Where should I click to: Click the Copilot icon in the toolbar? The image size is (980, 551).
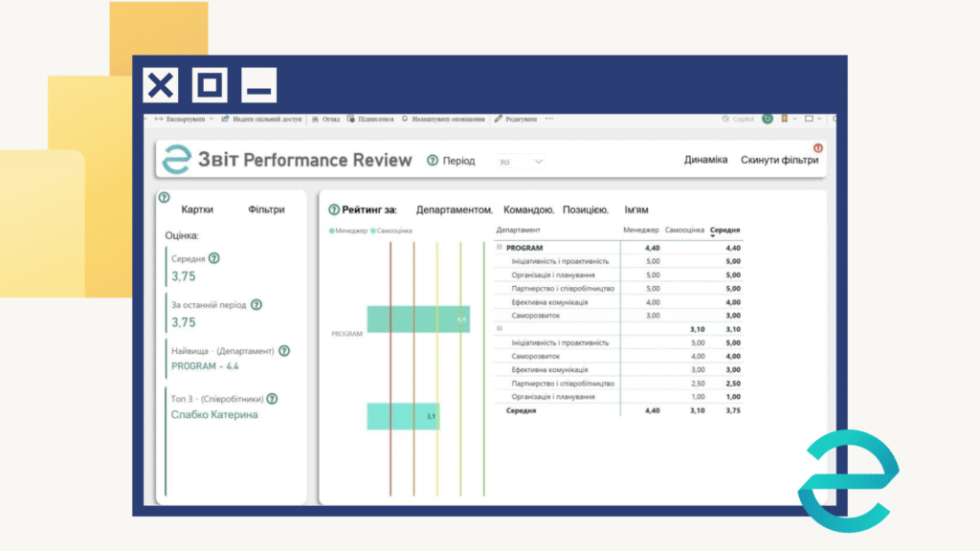[725, 120]
